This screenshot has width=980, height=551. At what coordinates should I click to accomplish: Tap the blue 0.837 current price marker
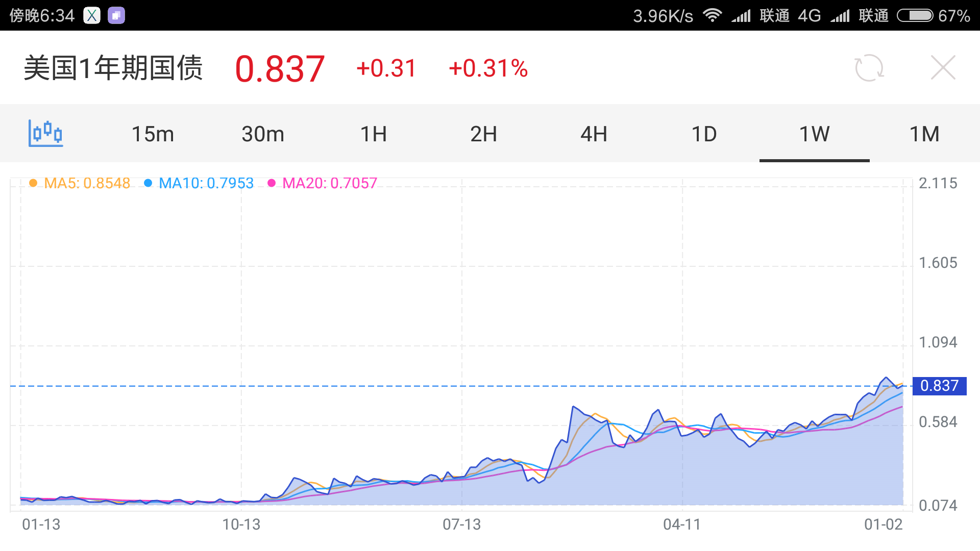[939, 386]
